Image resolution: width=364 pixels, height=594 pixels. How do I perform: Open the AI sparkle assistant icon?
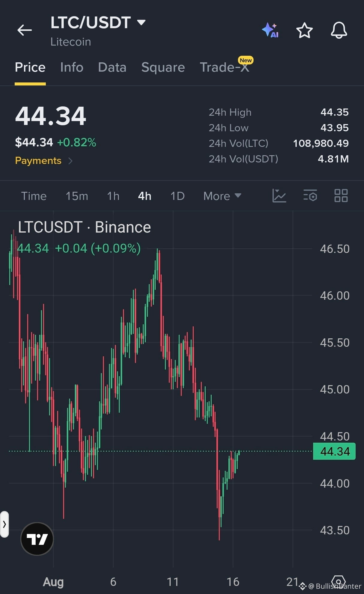pyautogui.click(x=270, y=30)
